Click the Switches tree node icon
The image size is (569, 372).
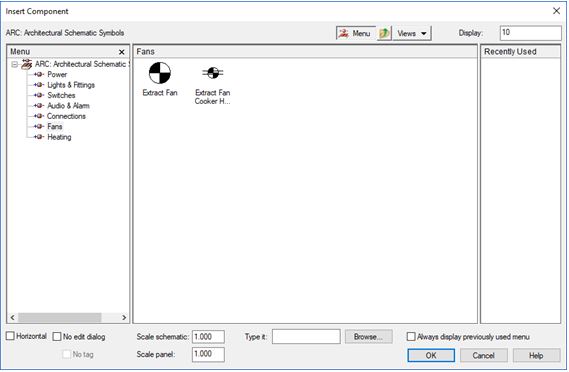[x=39, y=95]
